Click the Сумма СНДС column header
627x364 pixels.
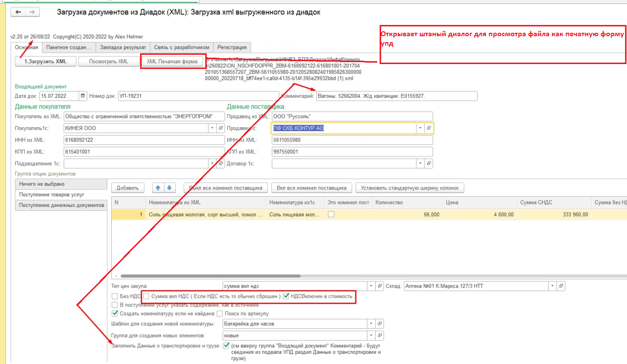click(554, 203)
